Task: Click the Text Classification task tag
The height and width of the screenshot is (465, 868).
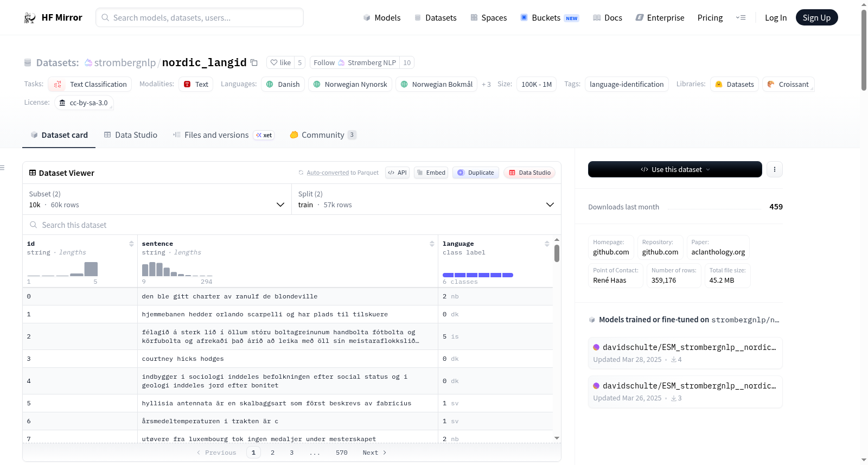Action: tap(90, 84)
